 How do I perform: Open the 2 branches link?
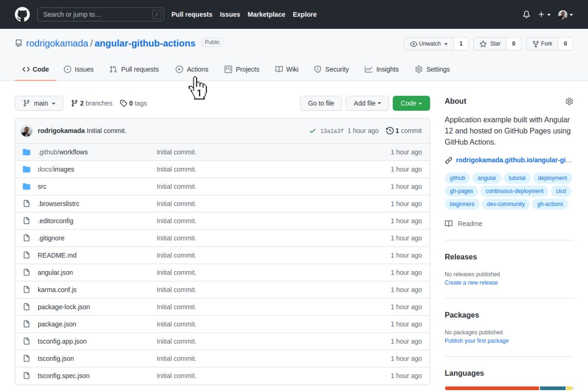[92, 103]
